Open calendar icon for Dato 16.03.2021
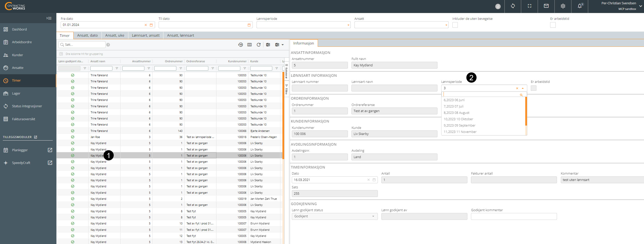This screenshot has height=244, width=644. tap(374, 180)
